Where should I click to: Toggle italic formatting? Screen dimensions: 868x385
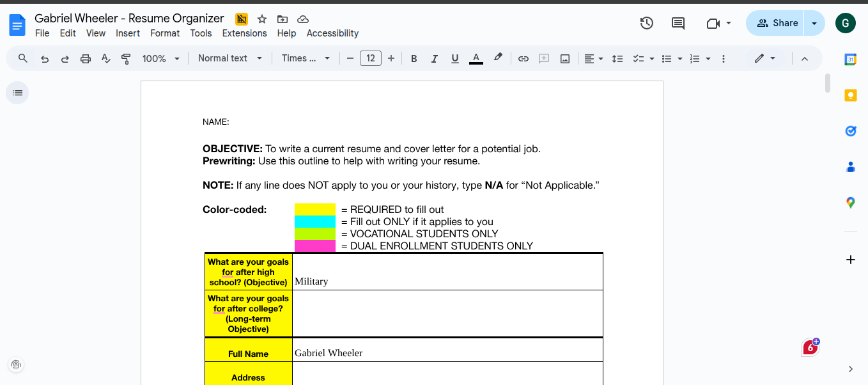[434, 59]
